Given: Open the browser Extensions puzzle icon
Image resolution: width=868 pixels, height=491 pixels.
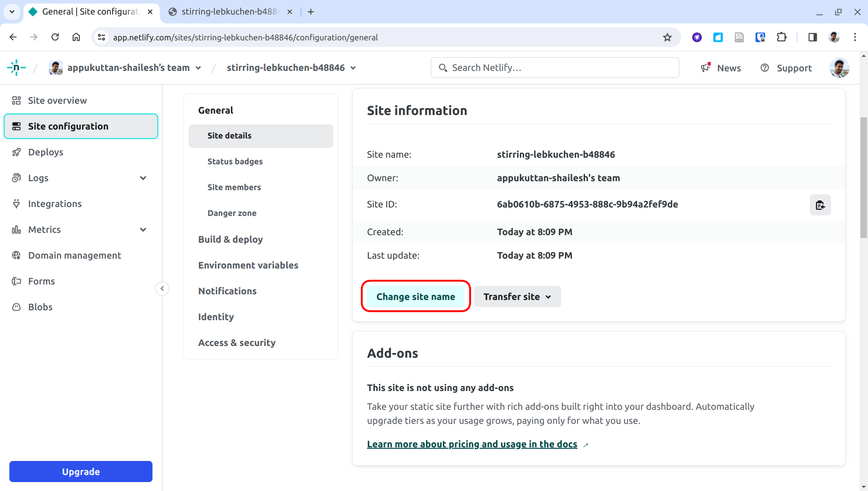Looking at the screenshot, I should 782,38.
